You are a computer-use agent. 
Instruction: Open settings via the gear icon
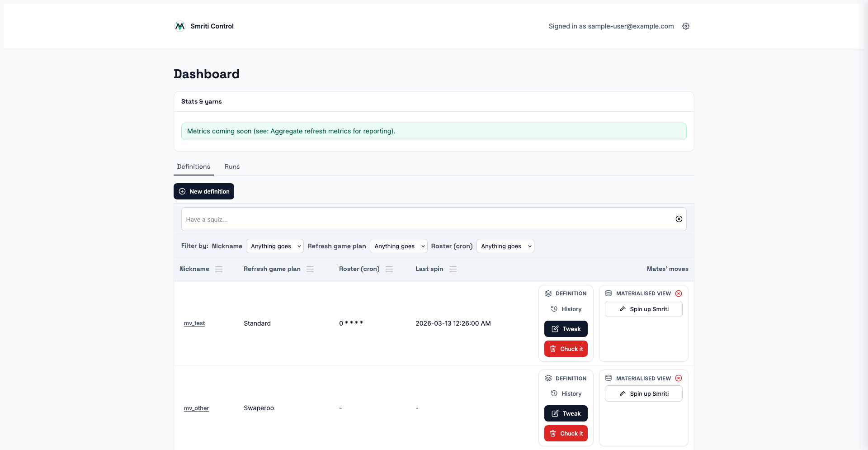(x=685, y=26)
